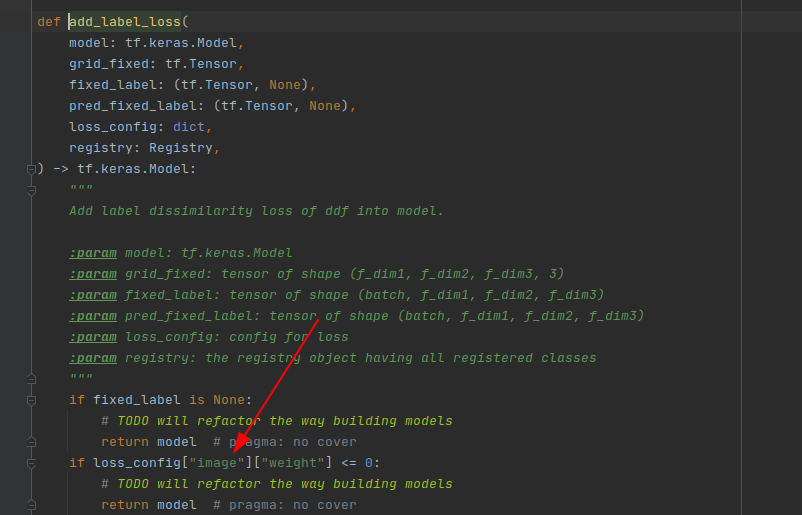Viewport: 802px width, 515px height.
Task: Click the "model: tf.keras.Model," parameter line
Action: point(157,43)
